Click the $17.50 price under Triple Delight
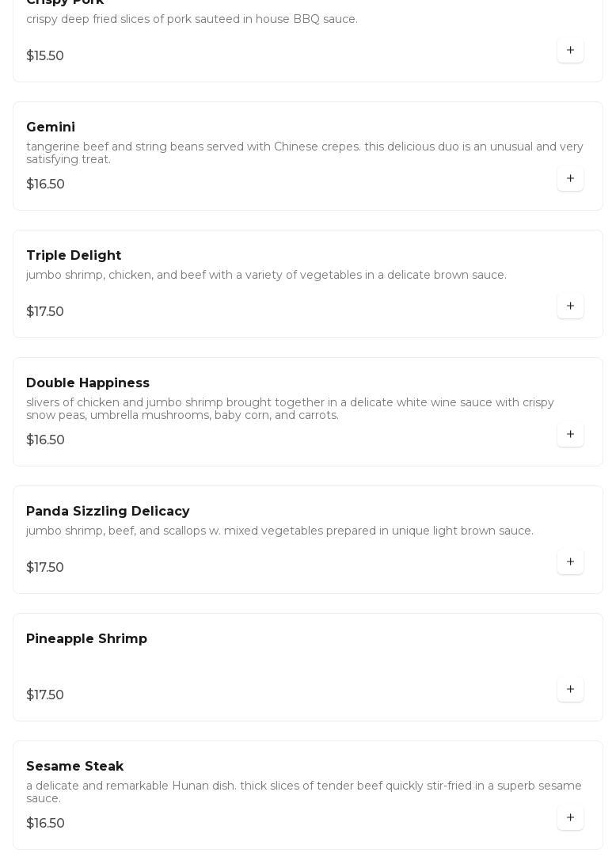Viewport: 616px width, 868px height. point(45,312)
